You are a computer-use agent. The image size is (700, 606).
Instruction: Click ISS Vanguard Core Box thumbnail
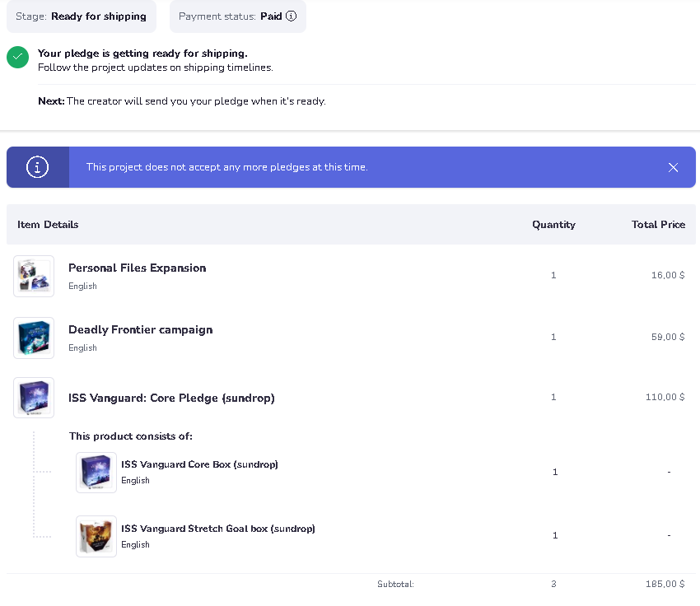[96, 473]
